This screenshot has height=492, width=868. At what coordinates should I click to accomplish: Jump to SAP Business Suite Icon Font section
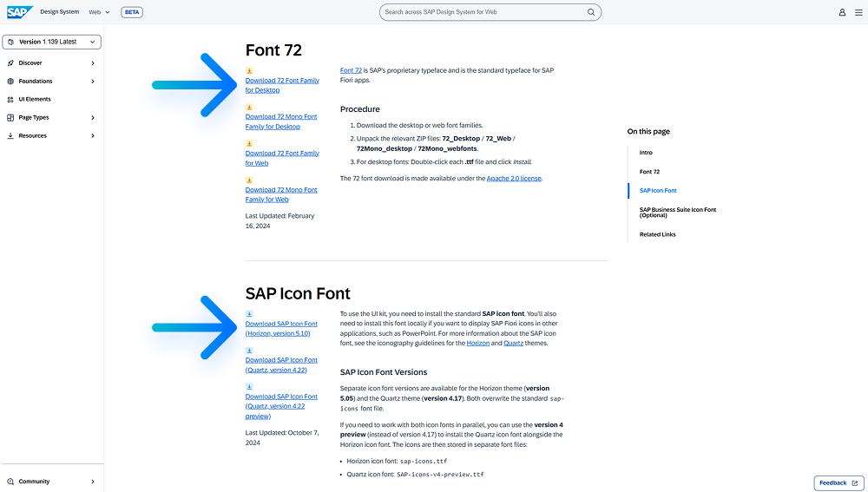click(678, 213)
